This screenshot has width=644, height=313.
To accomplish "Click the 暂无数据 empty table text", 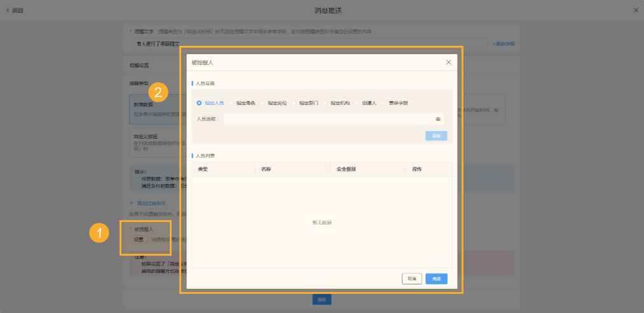I will pyautogui.click(x=322, y=223).
